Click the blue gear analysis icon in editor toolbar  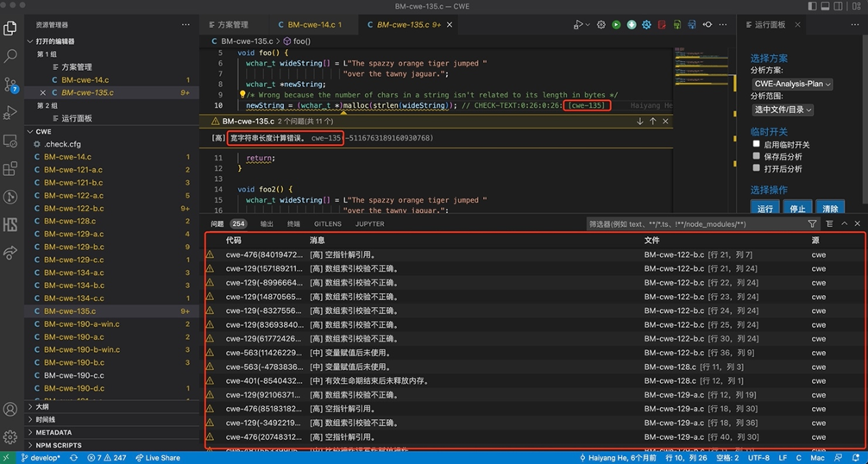(x=646, y=25)
